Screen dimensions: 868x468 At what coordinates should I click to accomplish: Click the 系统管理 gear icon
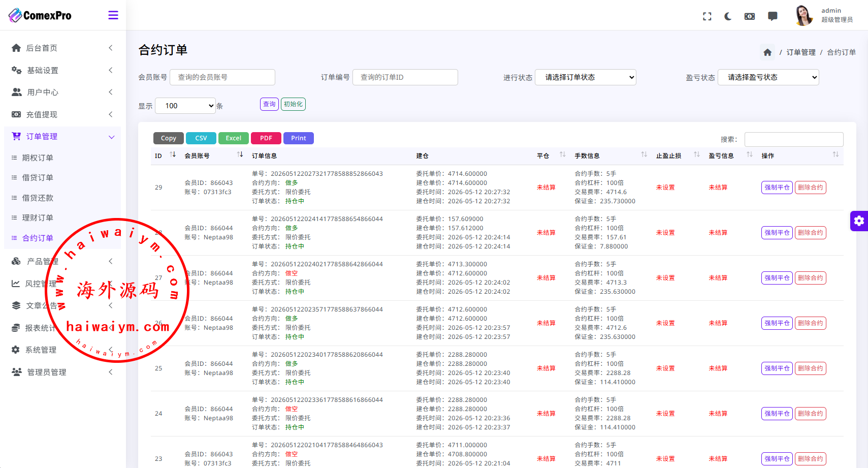[x=16, y=350]
